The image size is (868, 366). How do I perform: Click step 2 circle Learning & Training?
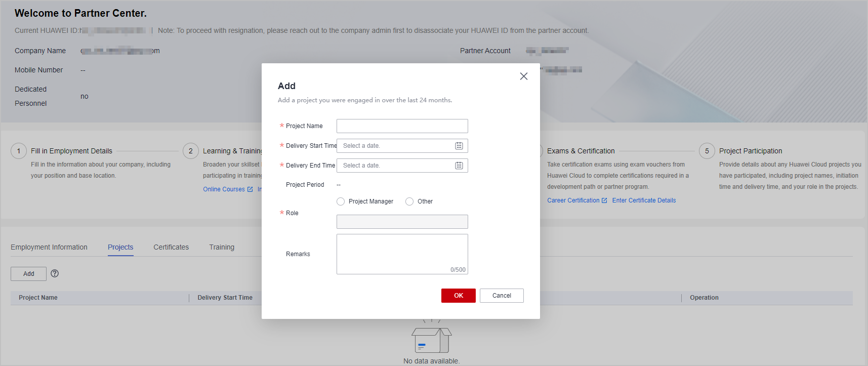point(191,151)
